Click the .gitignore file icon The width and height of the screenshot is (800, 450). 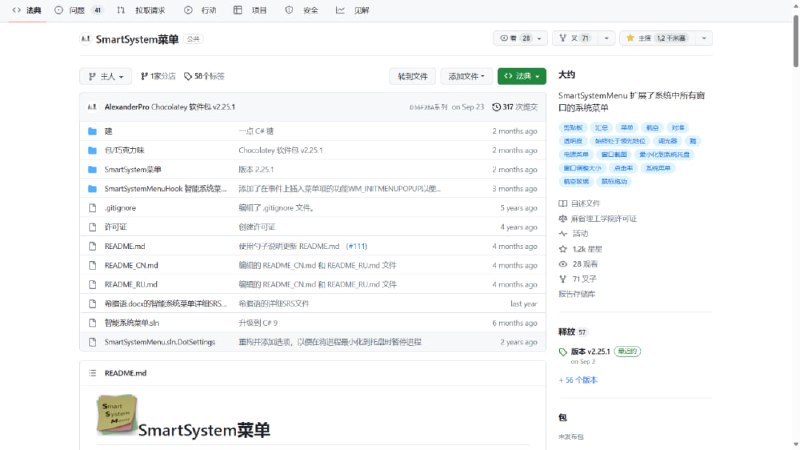92,208
